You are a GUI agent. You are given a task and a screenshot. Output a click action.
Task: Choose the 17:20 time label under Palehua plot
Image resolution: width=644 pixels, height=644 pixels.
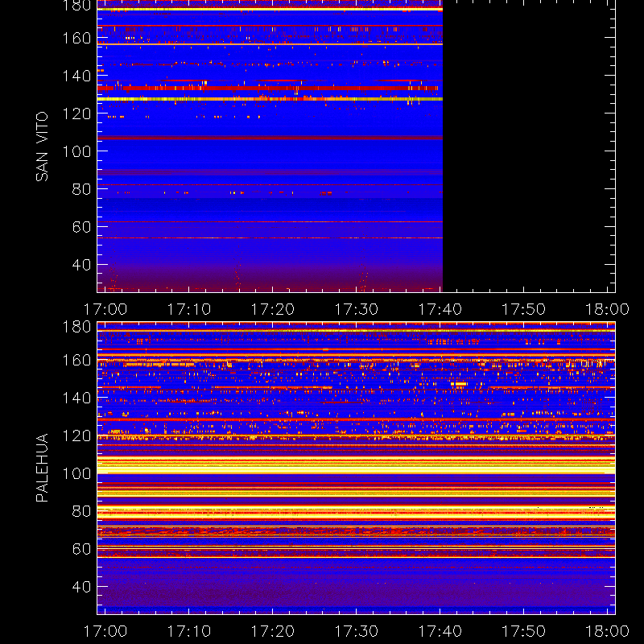(273, 631)
